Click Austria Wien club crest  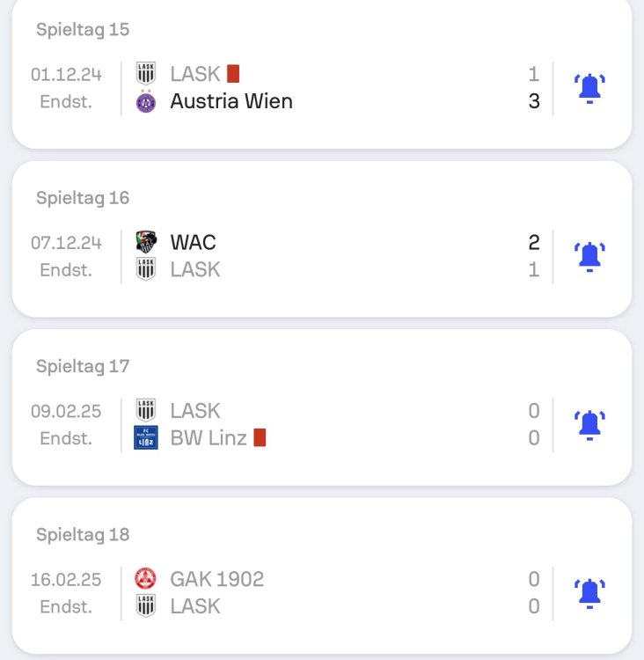click(146, 102)
